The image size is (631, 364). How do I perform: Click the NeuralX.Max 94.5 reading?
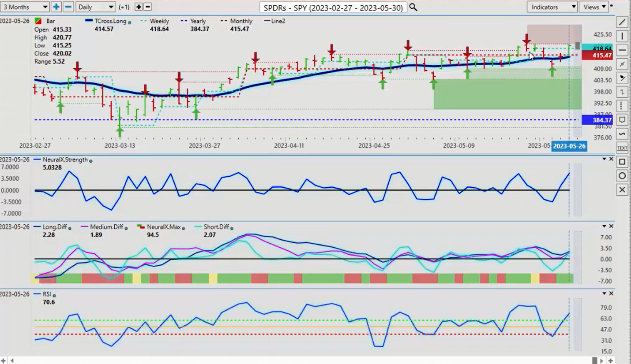click(x=153, y=235)
